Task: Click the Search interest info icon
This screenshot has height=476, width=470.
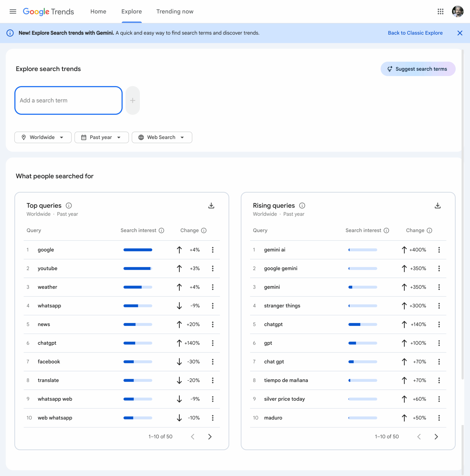Action: (x=161, y=230)
